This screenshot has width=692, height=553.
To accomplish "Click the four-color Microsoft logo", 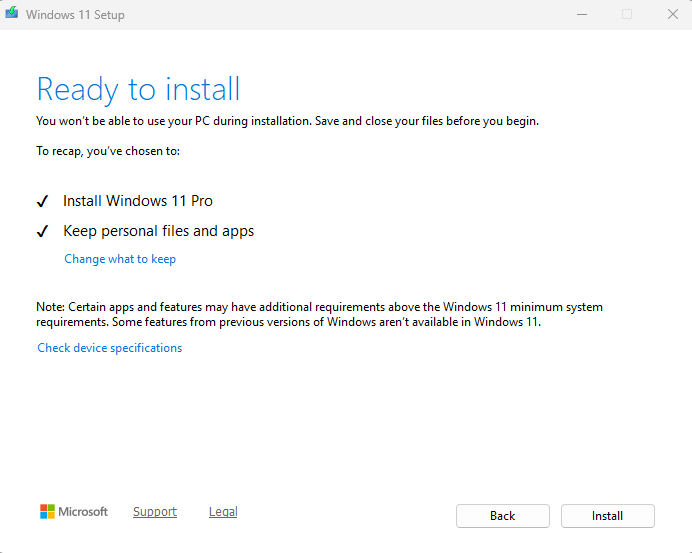I will [x=47, y=512].
